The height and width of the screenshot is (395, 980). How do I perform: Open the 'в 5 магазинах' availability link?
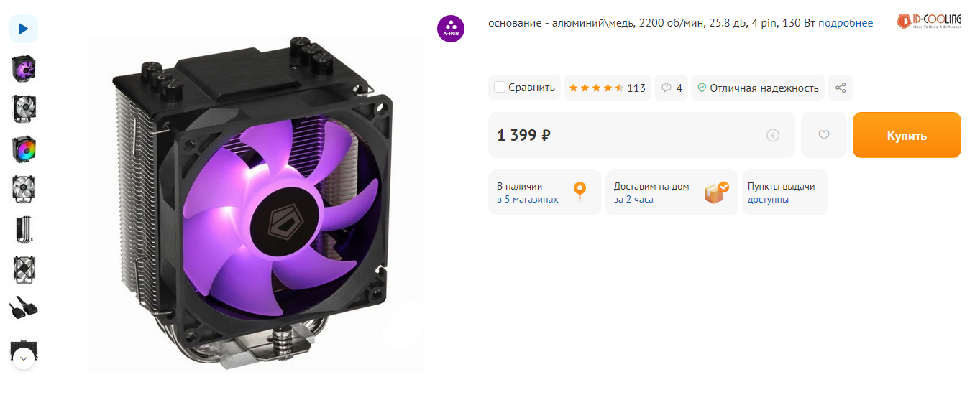tap(527, 199)
